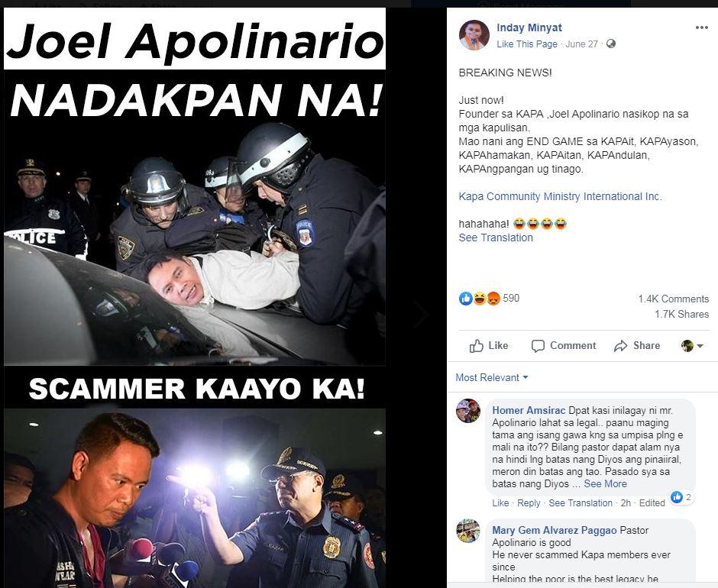The image size is (718, 588).
Task: Open Mary Gem Alvarez Paggao's avatar
Action: coord(468,530)
